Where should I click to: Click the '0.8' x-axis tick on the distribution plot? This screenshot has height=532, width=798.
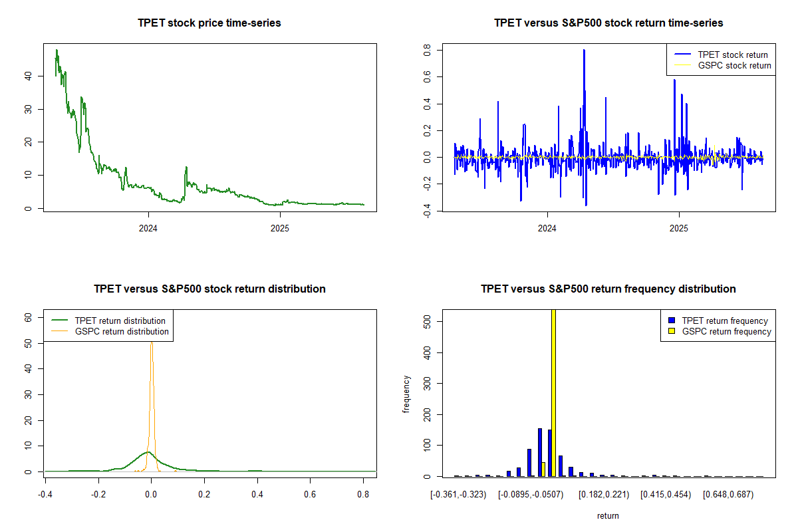coord(363,495)
